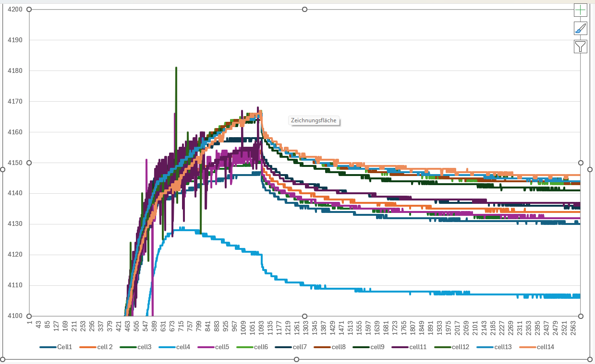
Task: Select the cell13 legend entry
Action: 494,347
